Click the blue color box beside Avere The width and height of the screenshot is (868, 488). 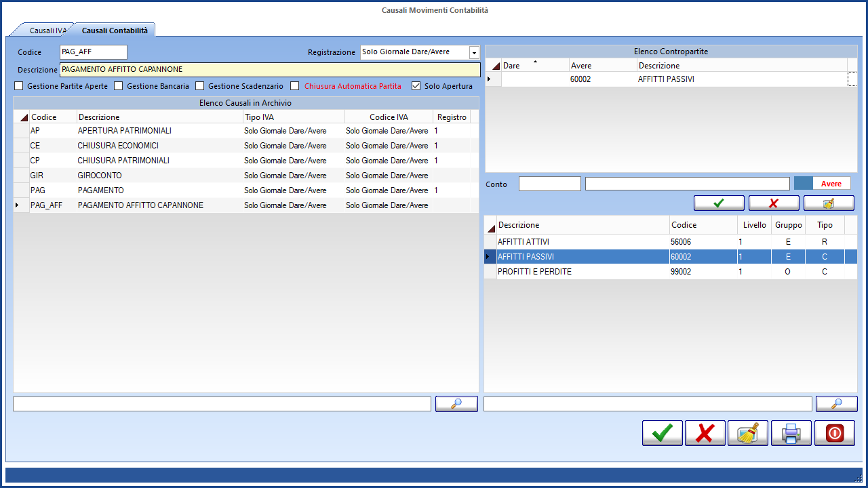(x=803, y=184)
